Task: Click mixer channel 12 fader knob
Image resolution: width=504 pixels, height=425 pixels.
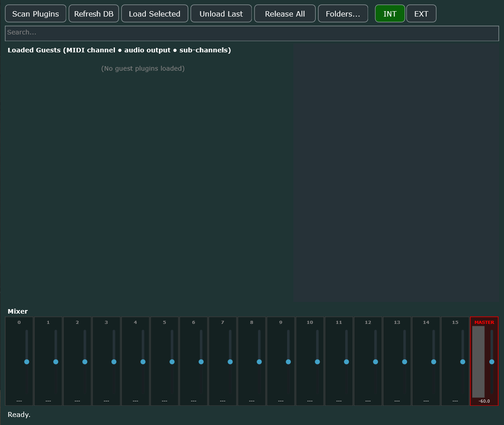Action: 376,361
